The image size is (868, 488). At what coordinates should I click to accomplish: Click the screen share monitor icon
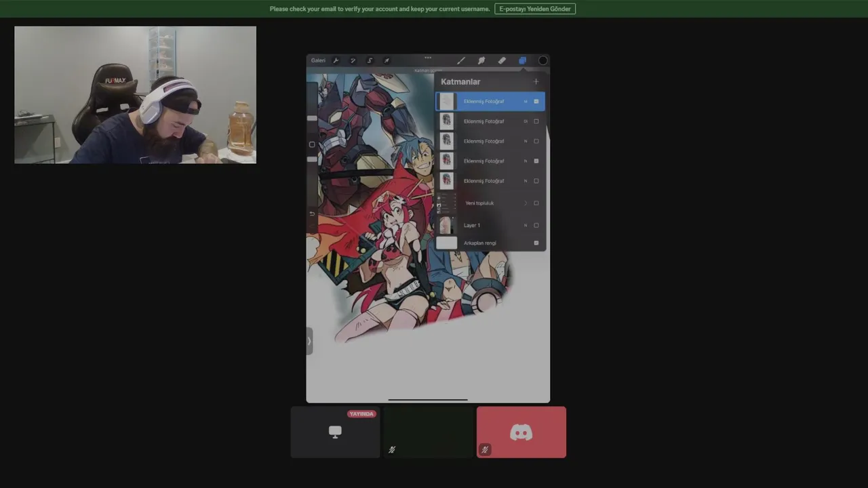point(335,432)
